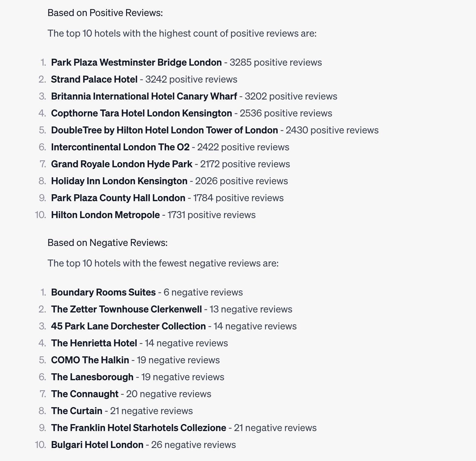
Task: Click Copthorne Tara Hotel London Kensington entry
Action: click(142, 113)
